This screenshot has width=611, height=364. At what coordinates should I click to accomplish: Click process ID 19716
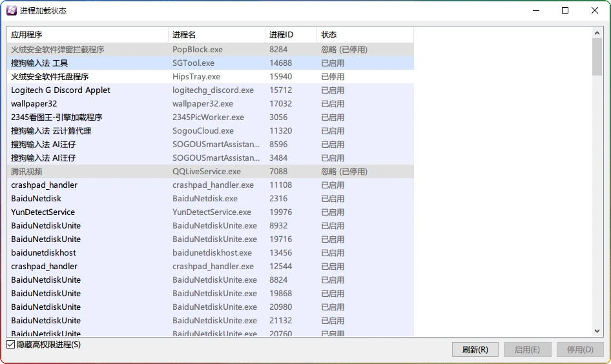pos(280,239)
